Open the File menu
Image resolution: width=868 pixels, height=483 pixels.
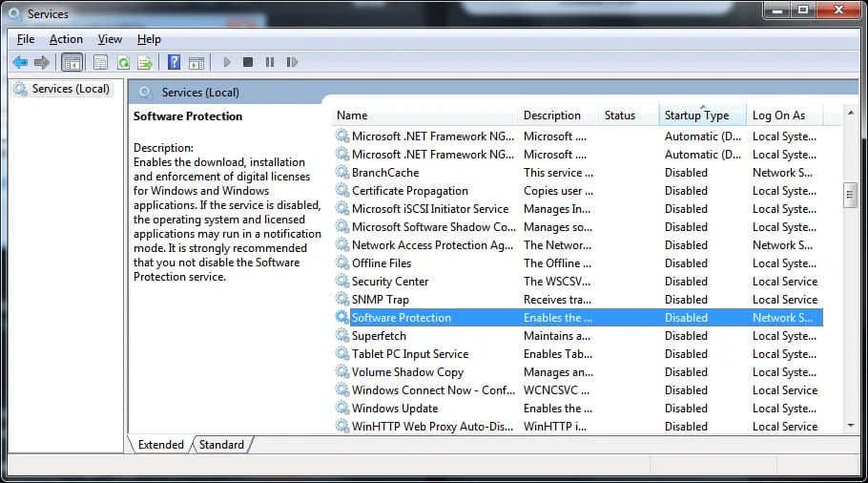coord(26,39)
